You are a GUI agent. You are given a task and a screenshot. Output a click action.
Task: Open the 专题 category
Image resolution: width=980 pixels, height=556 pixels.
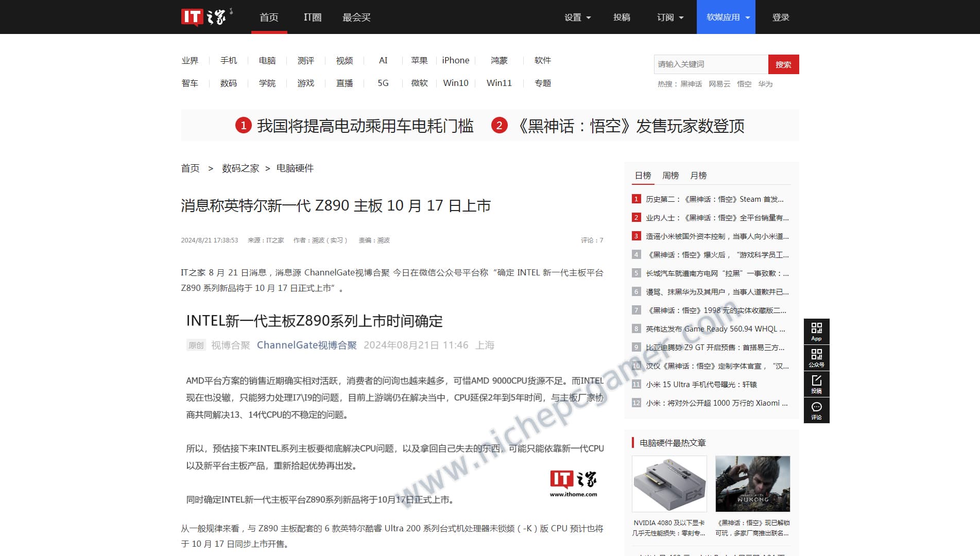point(543,83)
